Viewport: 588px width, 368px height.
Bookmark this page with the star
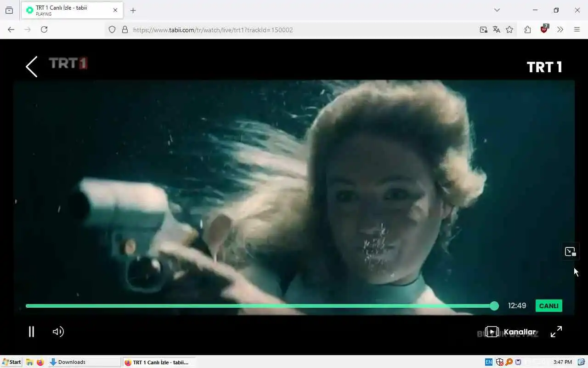[x=509, y=29]
